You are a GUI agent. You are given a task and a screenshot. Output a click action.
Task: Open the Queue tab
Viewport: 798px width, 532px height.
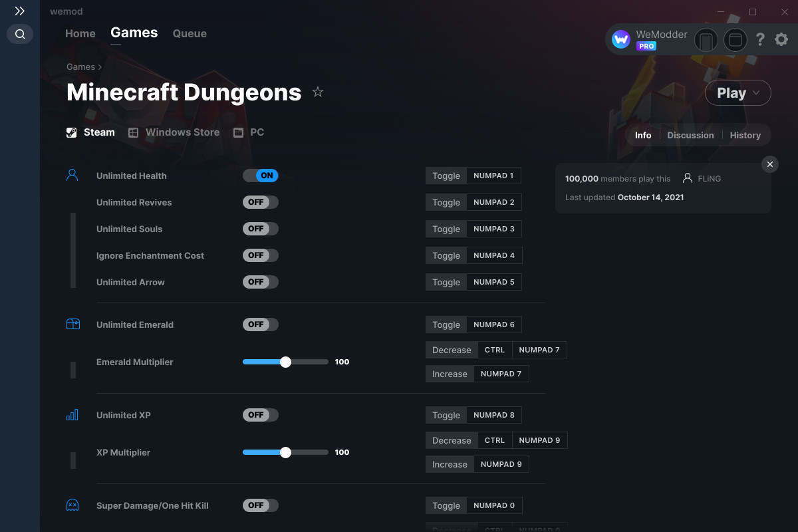(190, 33)
